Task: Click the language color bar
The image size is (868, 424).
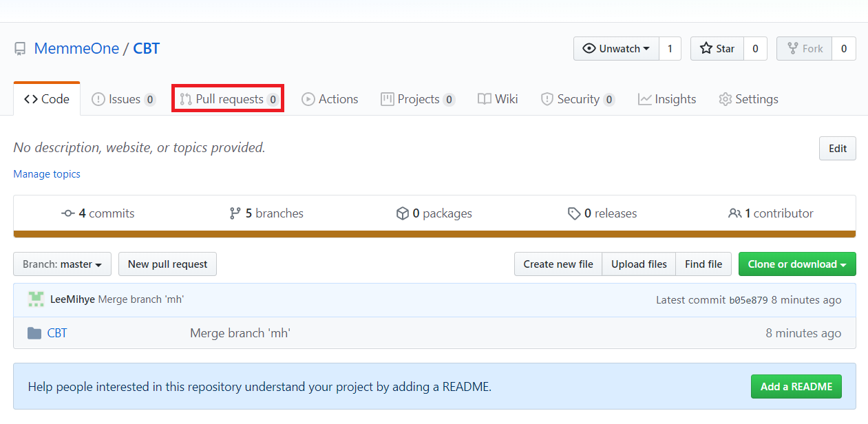Action: (435, 234)
